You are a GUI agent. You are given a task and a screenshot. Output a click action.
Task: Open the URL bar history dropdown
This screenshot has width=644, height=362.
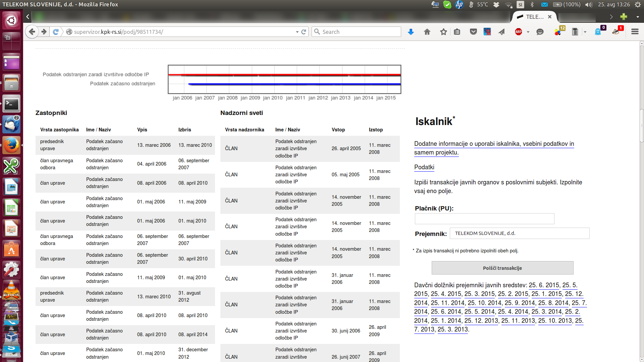[297, 32]
